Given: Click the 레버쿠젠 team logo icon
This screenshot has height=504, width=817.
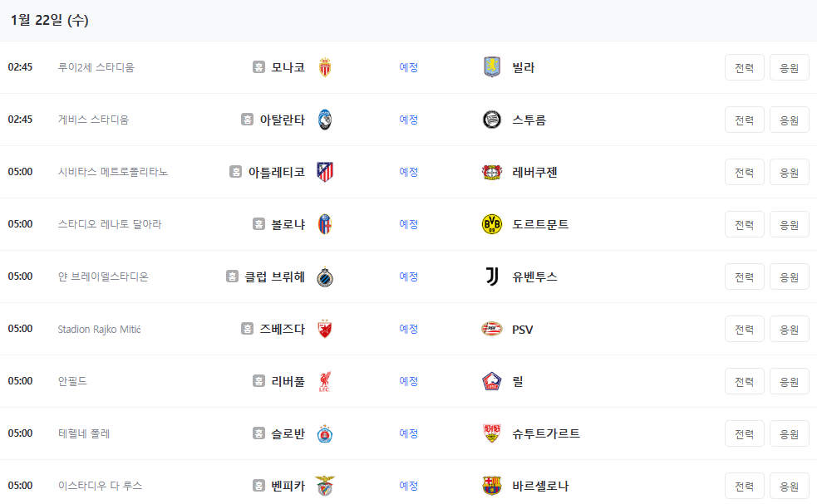Looking at the screenshot, I should point(490,172).
